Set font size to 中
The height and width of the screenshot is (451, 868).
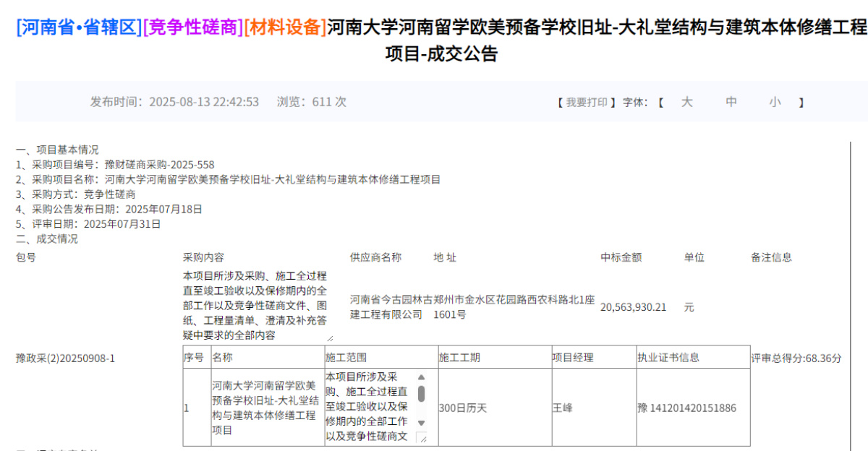(x=731, y=103)
